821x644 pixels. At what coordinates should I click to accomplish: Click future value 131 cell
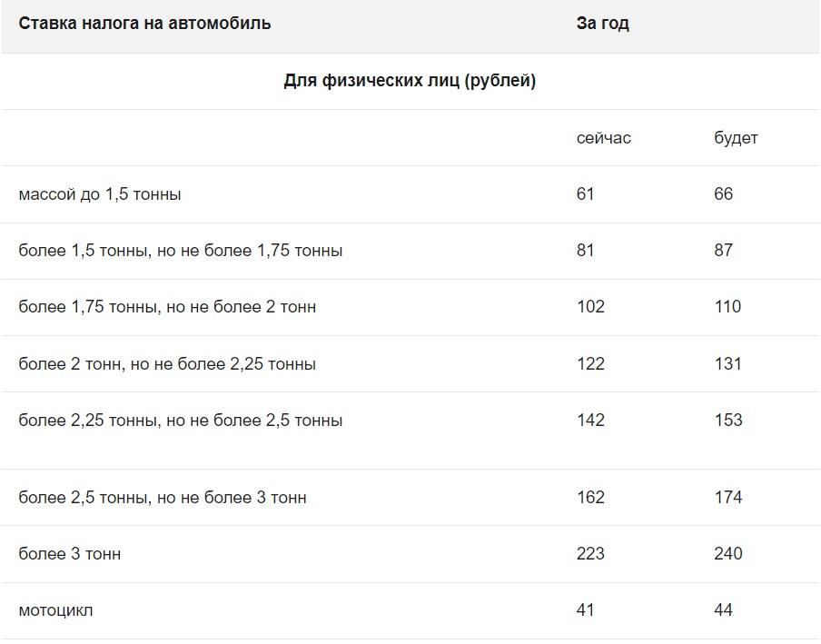(727, 364)
